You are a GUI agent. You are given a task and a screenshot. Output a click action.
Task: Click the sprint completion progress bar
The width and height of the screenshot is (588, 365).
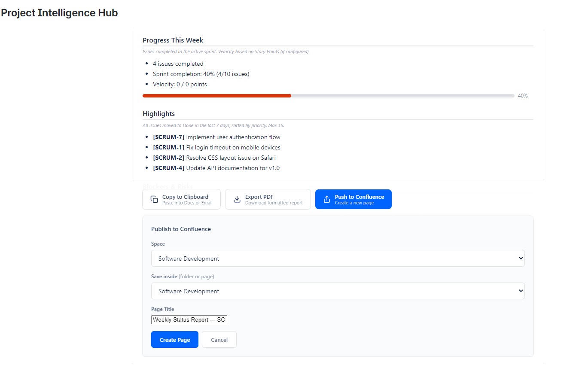click(328, 96)
